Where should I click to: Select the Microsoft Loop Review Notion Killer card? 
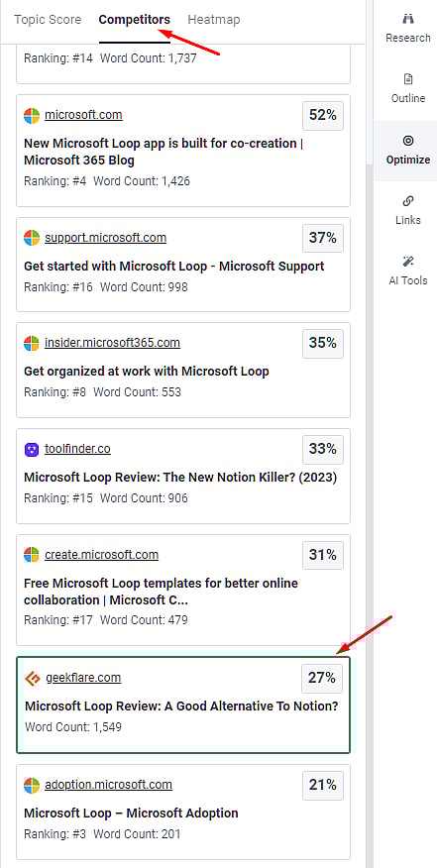(x=183, y=476)
